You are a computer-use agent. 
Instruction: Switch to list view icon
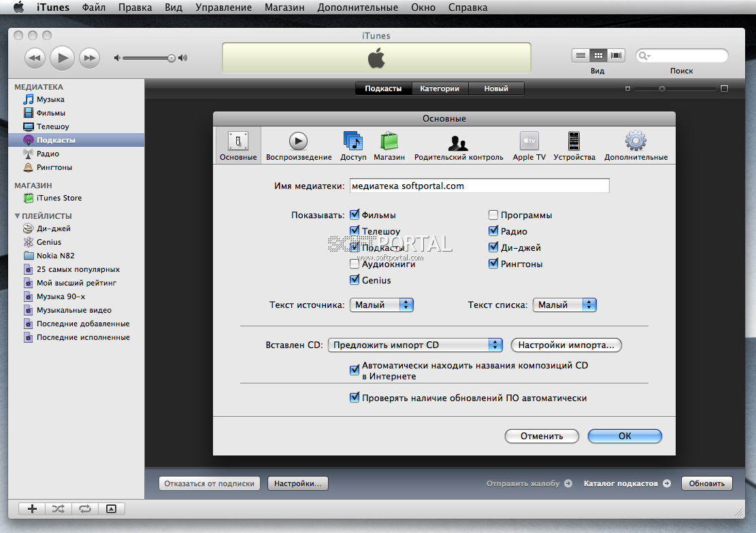point(580,56)
